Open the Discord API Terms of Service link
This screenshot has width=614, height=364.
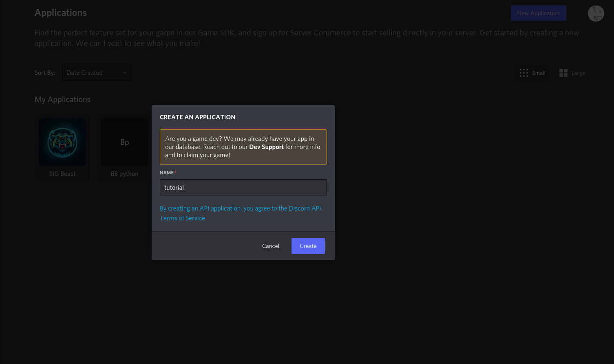click(x=240, y=213)
